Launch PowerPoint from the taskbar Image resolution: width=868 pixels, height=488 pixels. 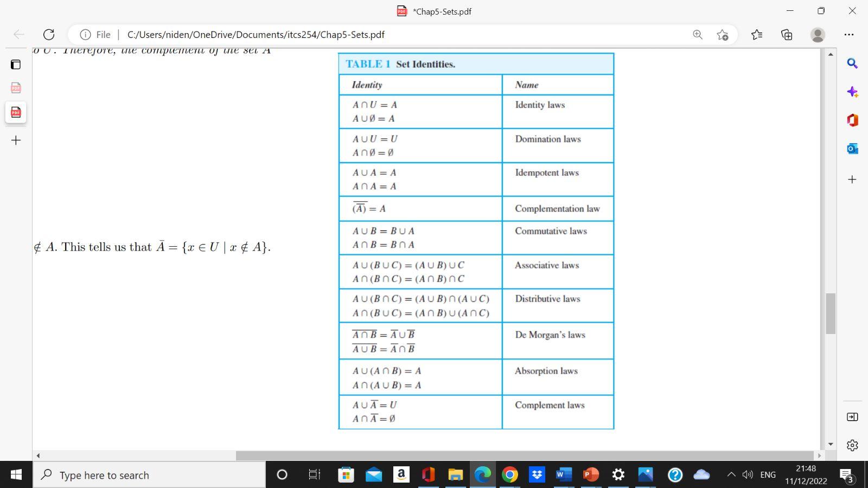(x=591, y=474)
